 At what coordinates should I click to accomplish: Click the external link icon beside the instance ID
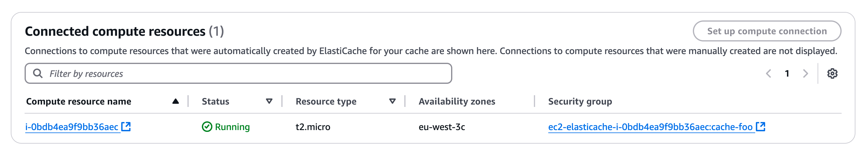pos(126,127)
